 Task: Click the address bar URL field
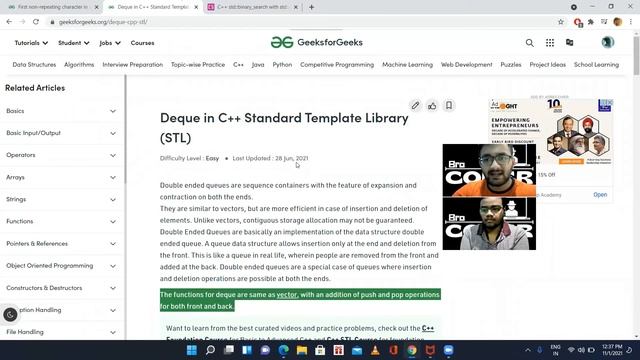[302, 22]
